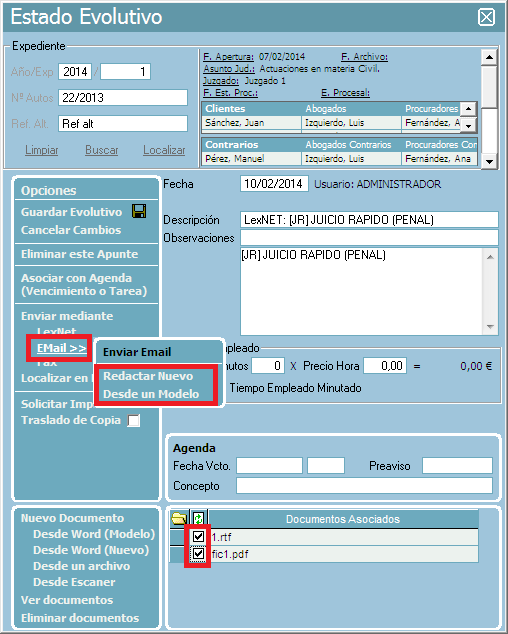508x634 pixels.
Task: Choose Desde un Modelo email option
Action: (x=151, y=394)
